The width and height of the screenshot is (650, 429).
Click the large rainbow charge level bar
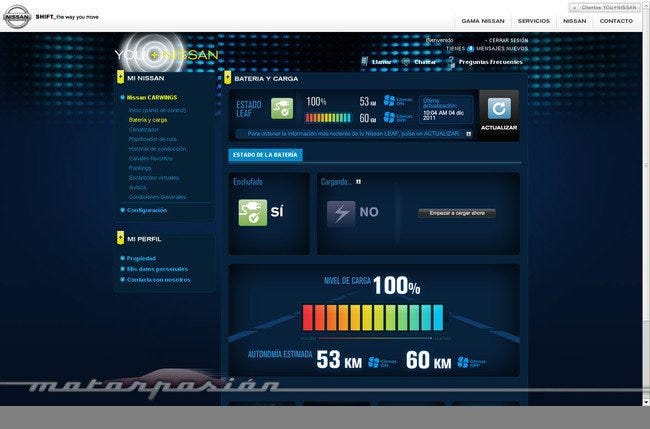tap(373, 318)
